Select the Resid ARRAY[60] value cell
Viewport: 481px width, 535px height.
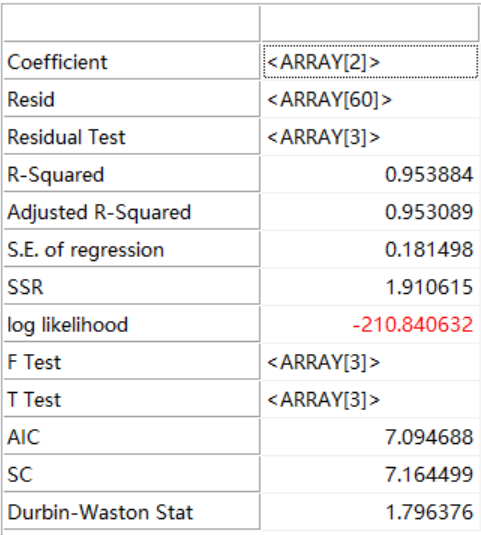(x=370, y=99)
